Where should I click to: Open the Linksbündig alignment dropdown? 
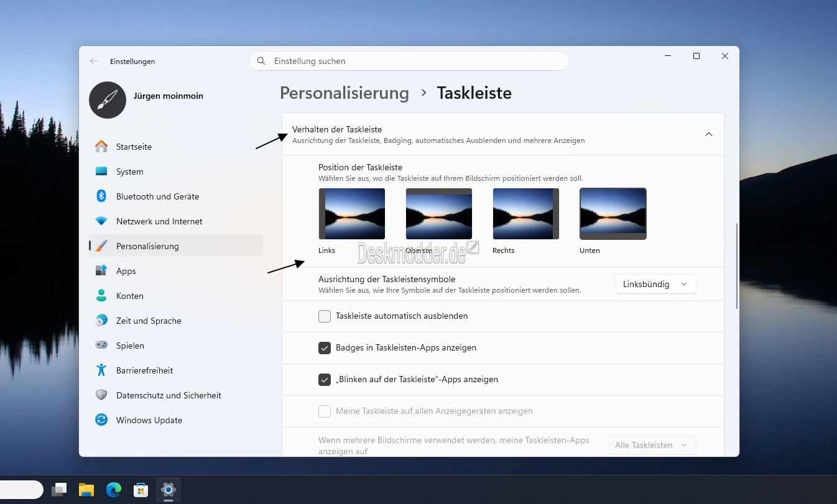tap(655, 284)
